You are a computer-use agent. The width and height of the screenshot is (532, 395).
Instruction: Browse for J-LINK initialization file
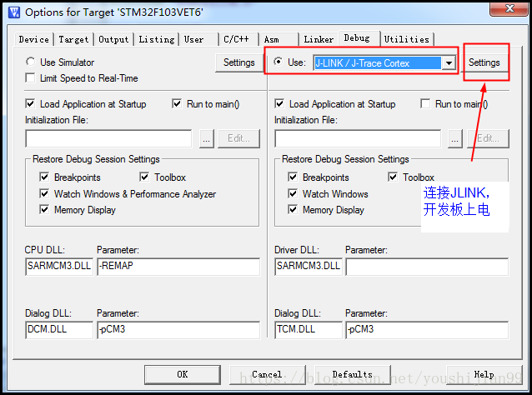[x=455, y=138]
